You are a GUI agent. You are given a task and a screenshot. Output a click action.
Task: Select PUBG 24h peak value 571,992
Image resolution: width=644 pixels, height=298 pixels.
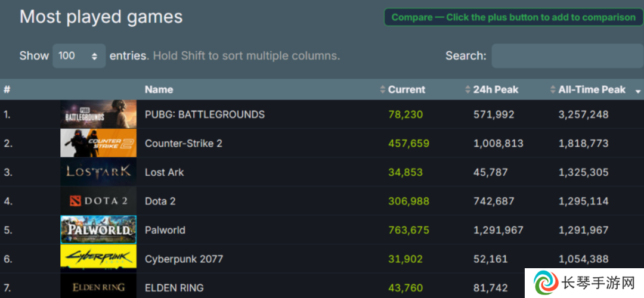click(494, 114)
